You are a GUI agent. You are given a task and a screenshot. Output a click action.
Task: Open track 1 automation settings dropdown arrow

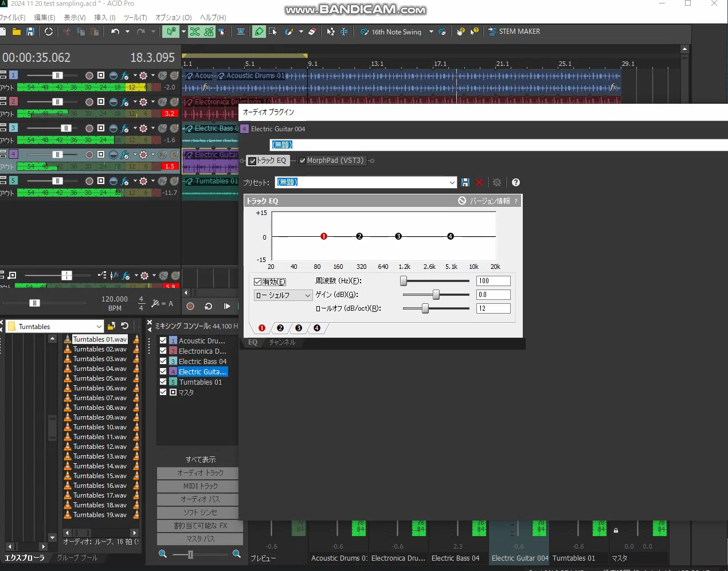pos(153,76)
